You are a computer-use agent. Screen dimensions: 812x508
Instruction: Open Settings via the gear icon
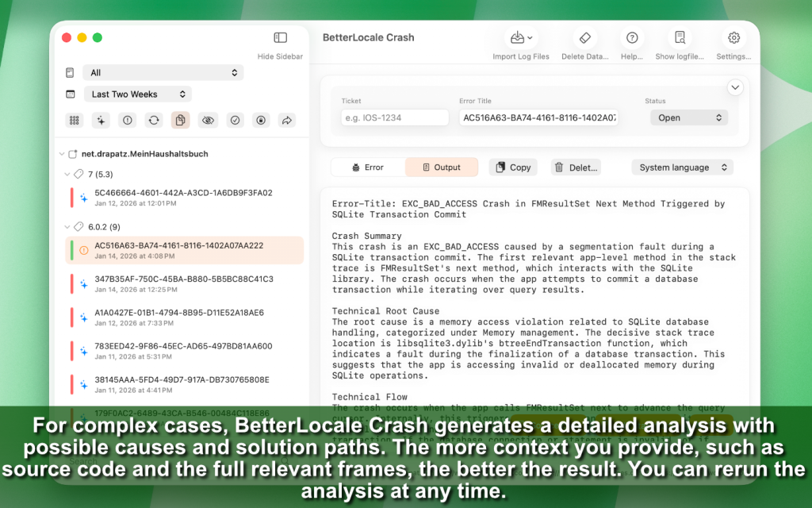(733, 38)
